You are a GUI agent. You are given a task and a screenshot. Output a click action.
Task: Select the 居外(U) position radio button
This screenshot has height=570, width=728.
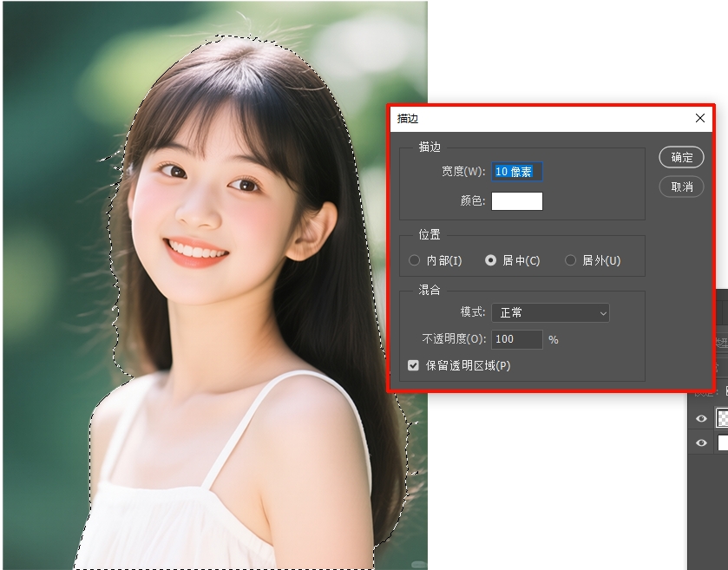(x=570, y=259)
